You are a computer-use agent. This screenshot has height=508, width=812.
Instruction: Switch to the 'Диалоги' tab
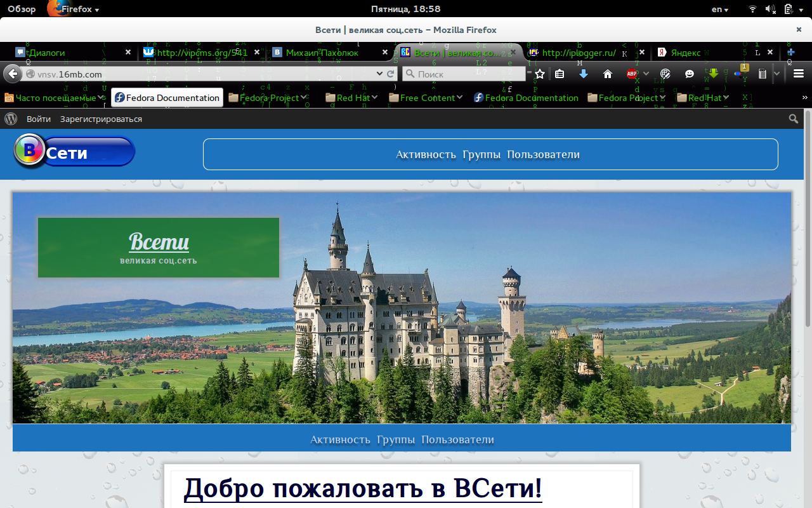point(47,53)
